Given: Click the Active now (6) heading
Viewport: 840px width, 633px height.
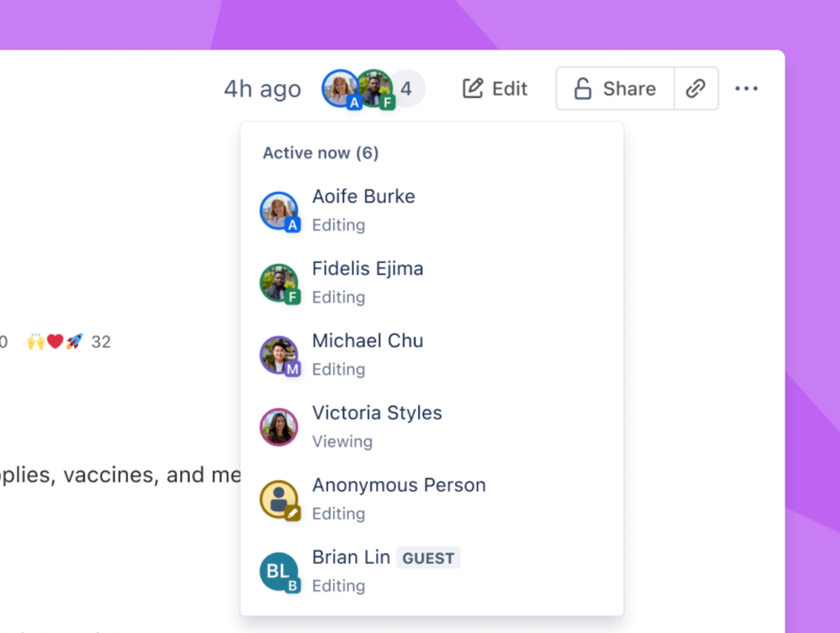Looking at the screenshot, I should (320, 153).
